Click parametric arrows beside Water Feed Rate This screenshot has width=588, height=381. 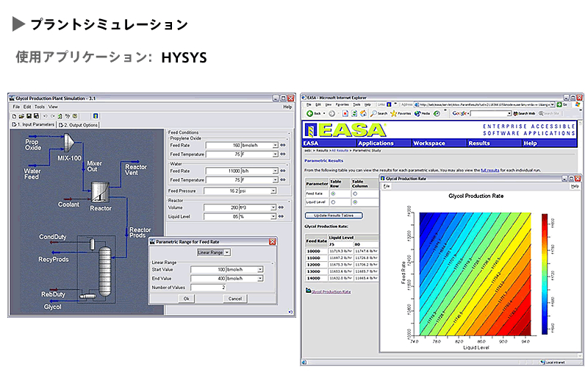pos(283,171)
